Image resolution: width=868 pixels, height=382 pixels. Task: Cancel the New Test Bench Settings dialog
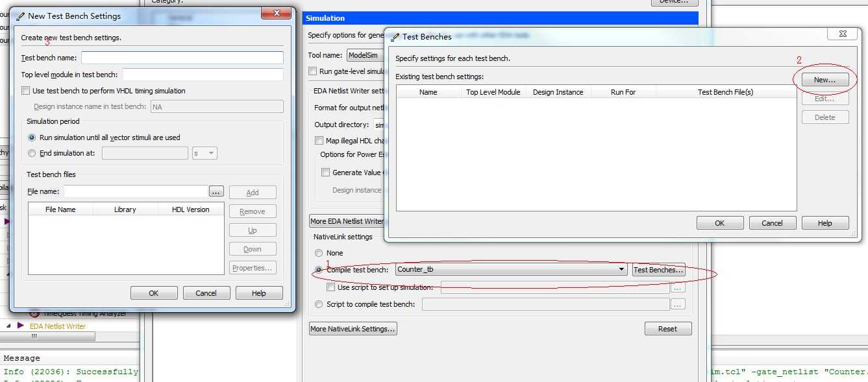click(206, 293)
